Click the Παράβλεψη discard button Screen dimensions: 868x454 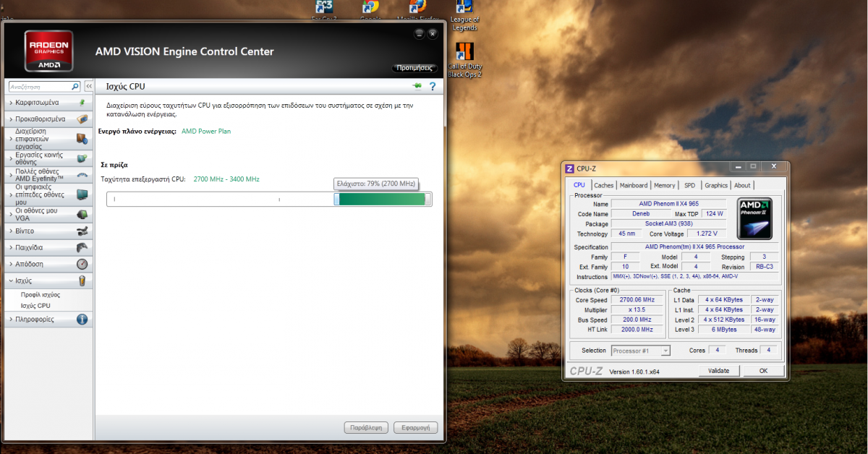[366, 427]
